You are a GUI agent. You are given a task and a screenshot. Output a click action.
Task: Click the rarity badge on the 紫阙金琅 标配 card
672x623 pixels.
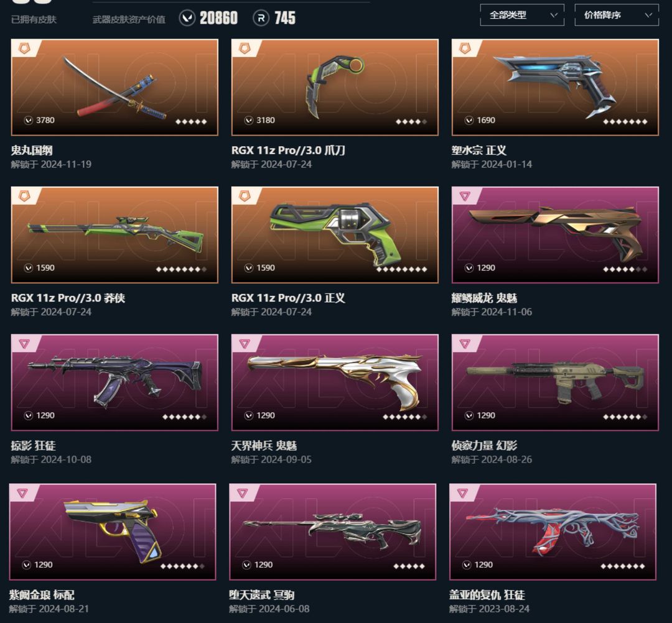click(22, 493)
